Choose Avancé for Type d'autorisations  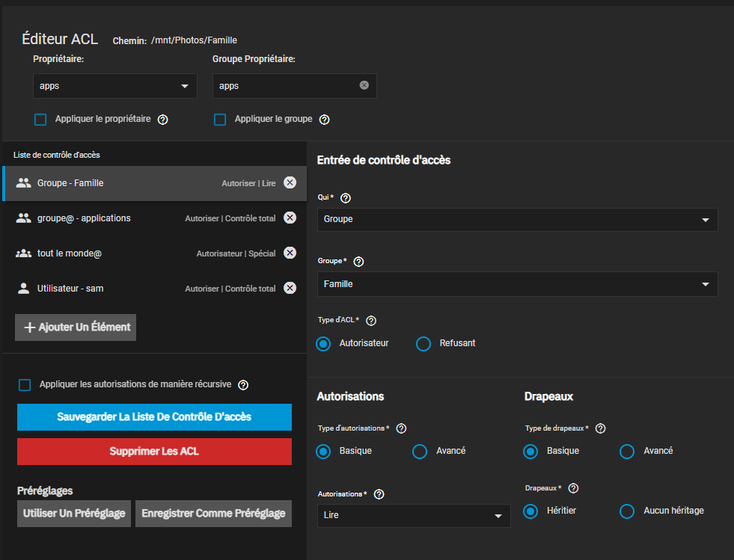(420, 452)
